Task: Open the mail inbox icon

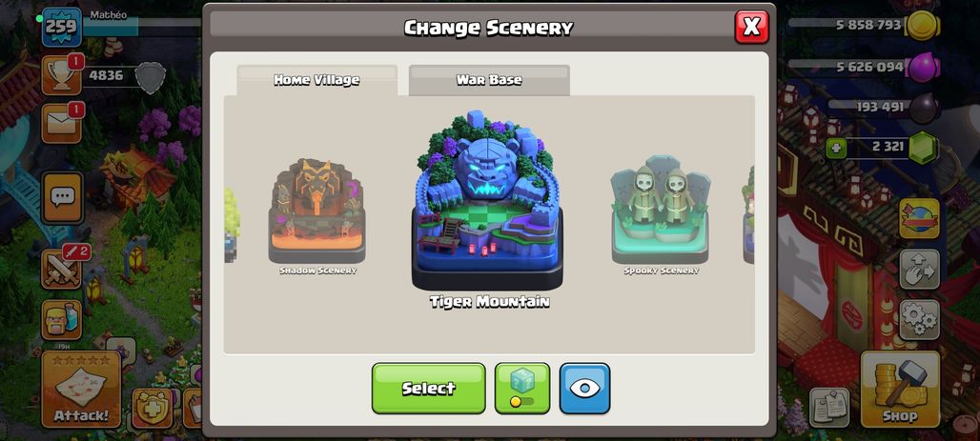Action: [61, 123]
